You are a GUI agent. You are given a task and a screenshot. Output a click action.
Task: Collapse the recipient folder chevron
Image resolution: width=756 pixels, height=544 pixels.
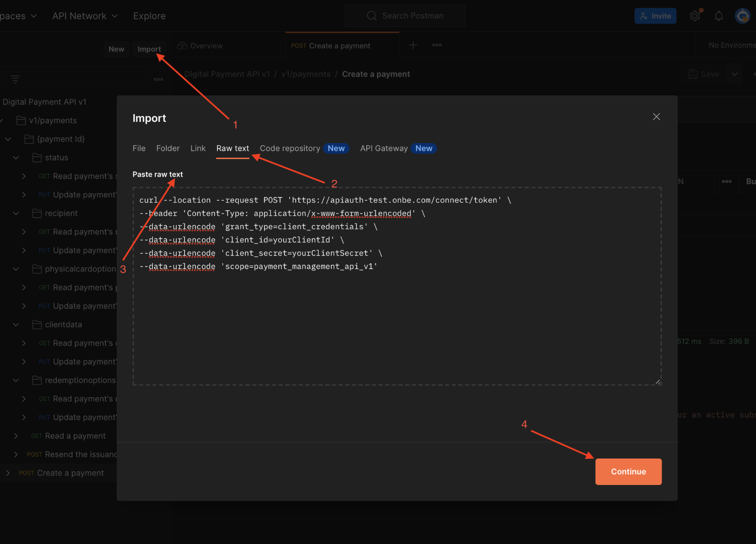[x=16, y=213]
